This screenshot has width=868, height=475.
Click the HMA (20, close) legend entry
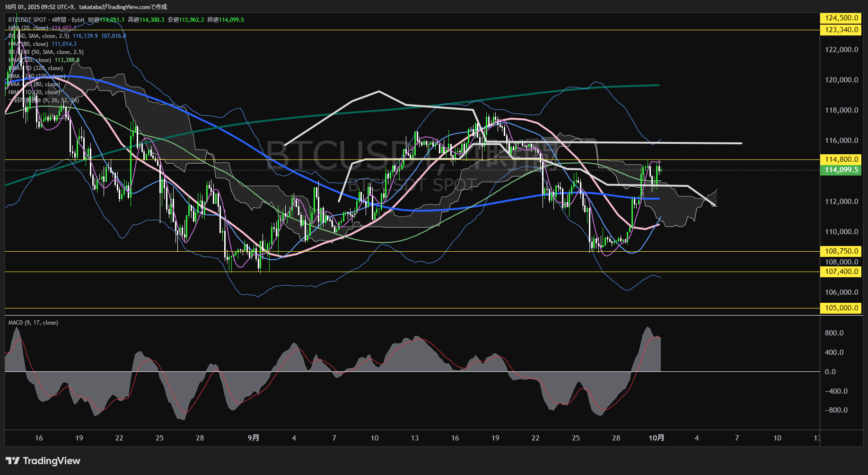28,28
